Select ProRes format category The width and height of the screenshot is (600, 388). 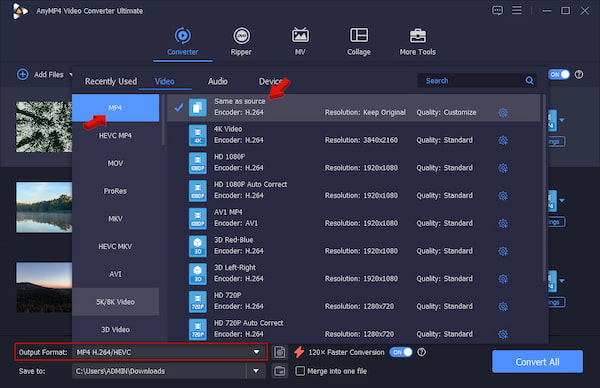pyautogui.click(x=116, y=191)
